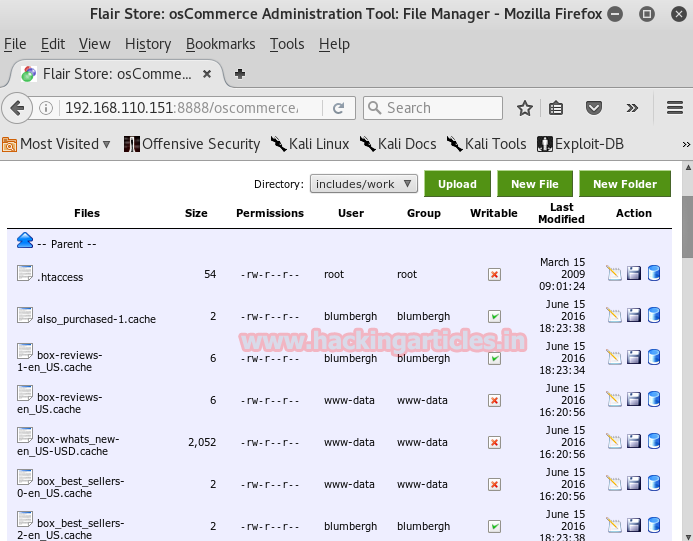This screenshot has width=693, height=541.
Task: Open Offensive Security bookmark
Action: 192,144
